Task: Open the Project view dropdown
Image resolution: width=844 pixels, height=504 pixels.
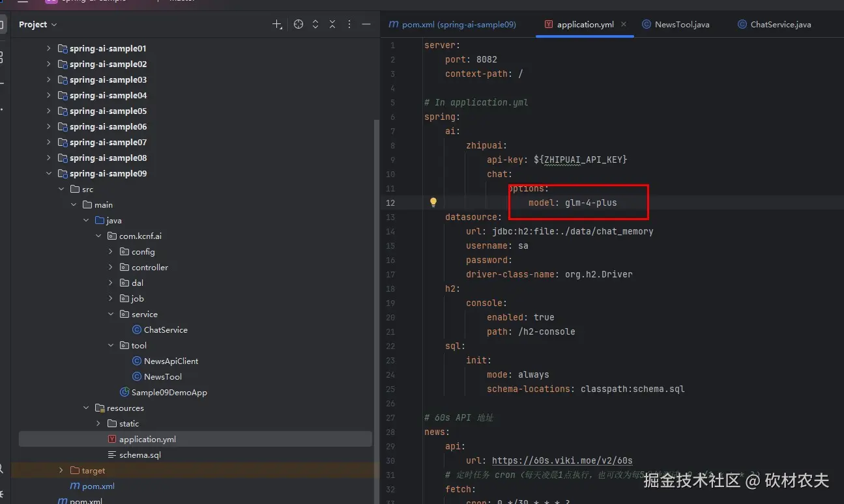Action: [x=38, y=24]
